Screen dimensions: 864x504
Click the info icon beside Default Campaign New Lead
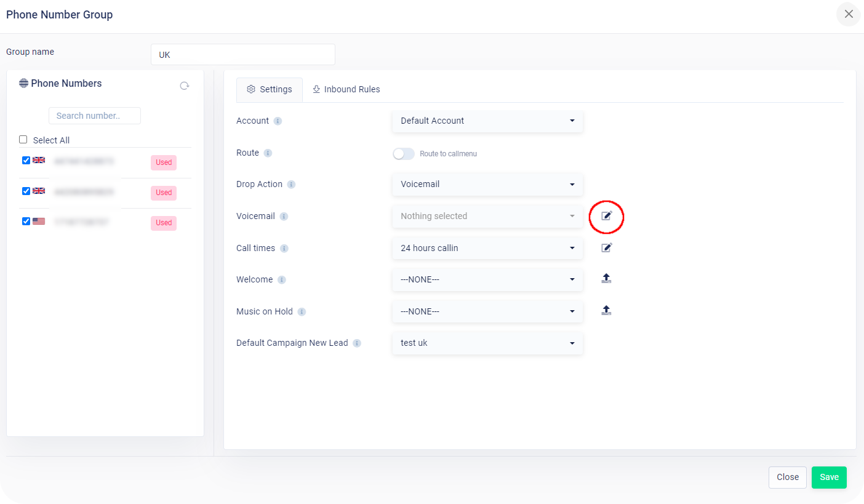click(357, 343)
